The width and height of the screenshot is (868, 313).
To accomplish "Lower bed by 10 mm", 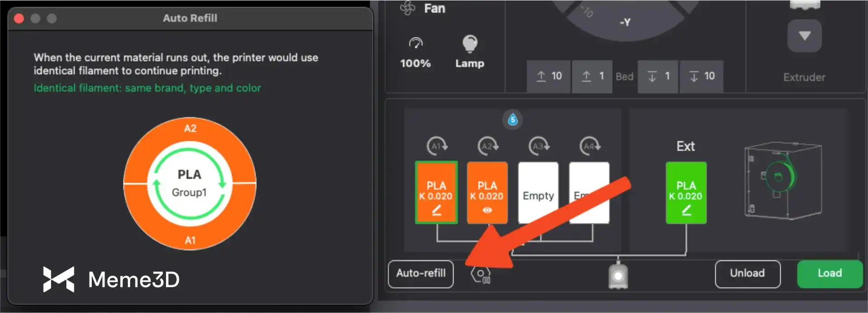I will pyautogui.click(x=702, y=76).
